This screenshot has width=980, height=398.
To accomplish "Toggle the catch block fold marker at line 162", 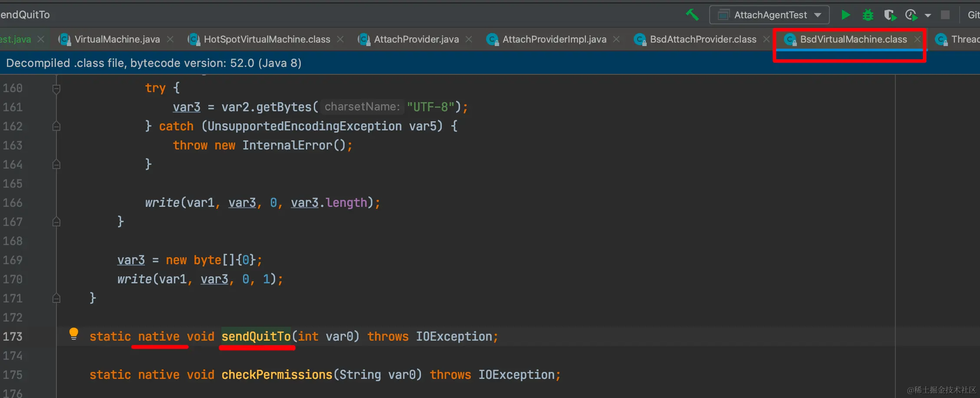I will click(56, 126).
